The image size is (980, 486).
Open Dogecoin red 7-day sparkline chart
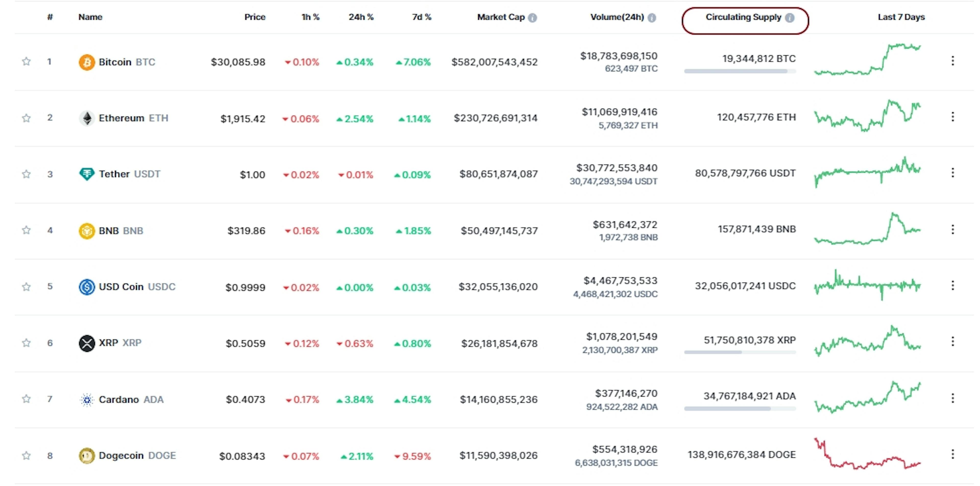pyautogui.click(x=867, y=454)
